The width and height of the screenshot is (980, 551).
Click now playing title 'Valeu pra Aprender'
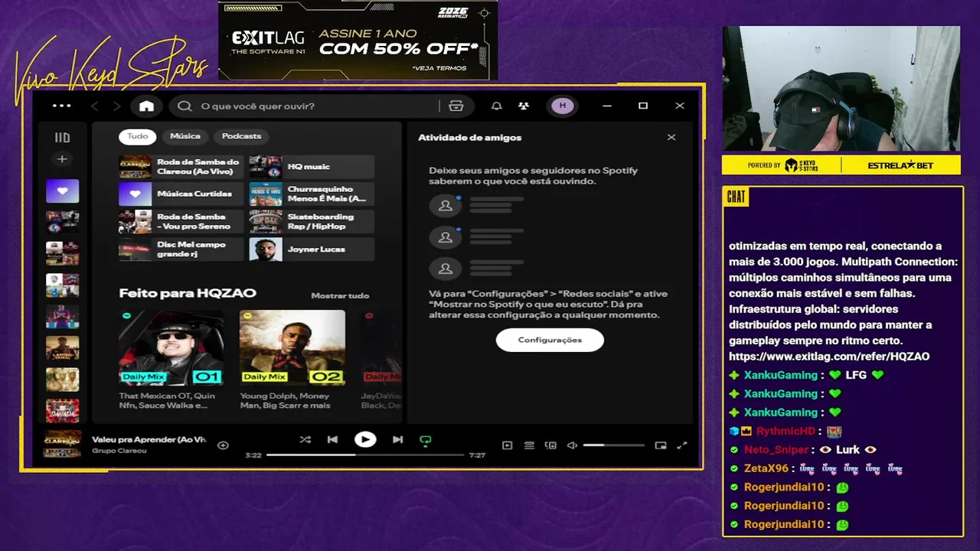point(149,440)
